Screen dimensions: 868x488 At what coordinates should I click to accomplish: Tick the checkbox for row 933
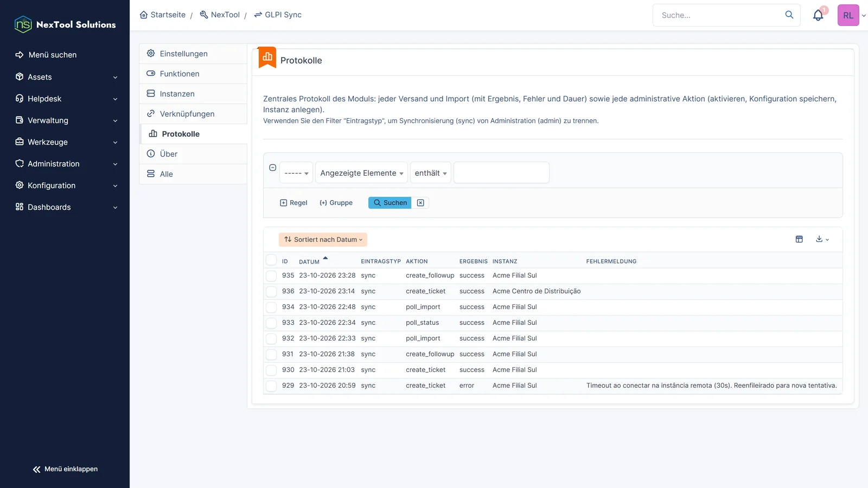(271, 323)
